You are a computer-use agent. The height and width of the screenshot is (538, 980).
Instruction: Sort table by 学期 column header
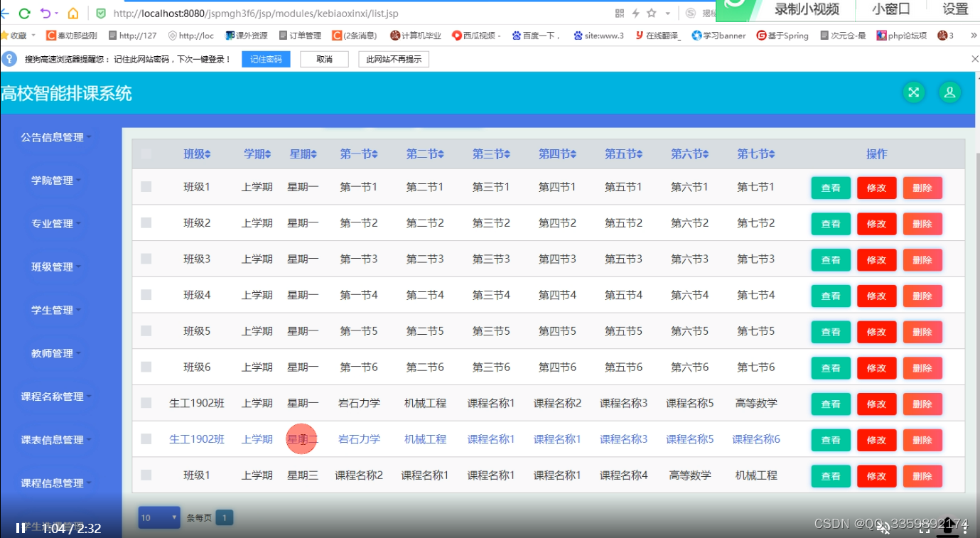tap(257, 154)
